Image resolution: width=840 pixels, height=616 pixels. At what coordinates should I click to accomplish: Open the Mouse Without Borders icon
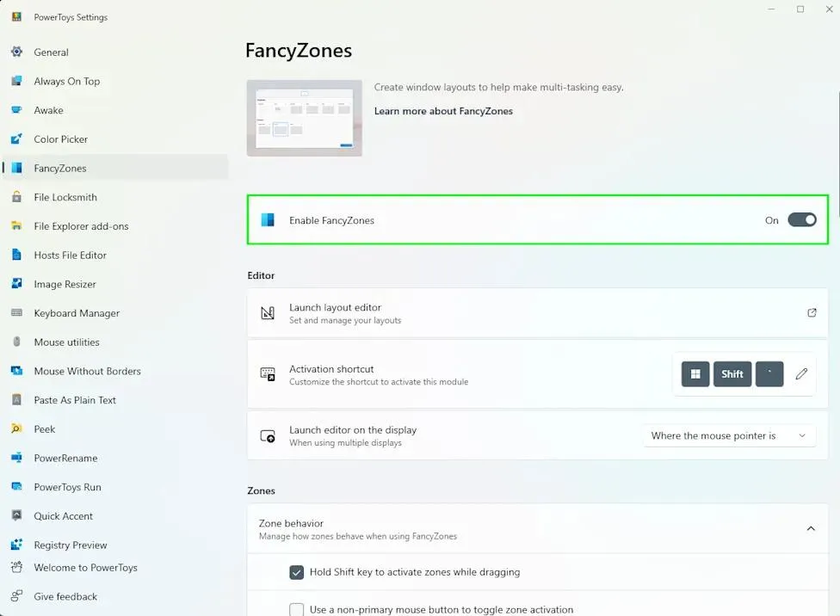pos(16,370)
